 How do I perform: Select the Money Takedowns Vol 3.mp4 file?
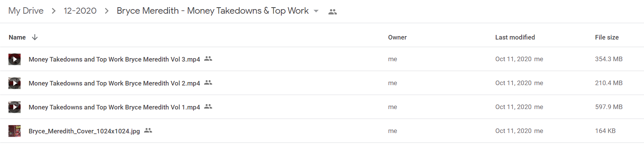[x=322, y=59]
